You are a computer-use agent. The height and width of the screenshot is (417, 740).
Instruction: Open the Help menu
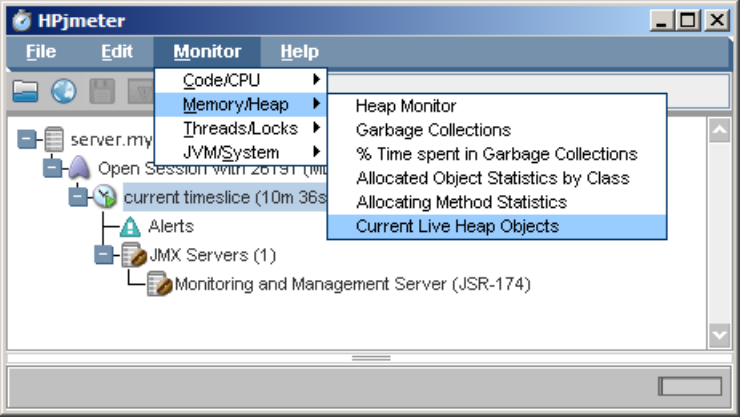pos(299,51)
